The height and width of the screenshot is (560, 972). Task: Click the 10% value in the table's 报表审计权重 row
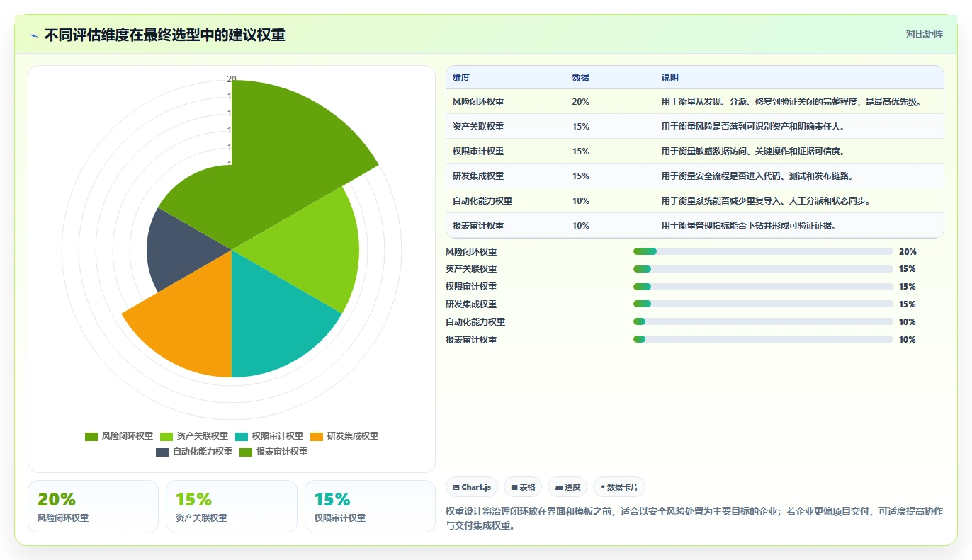point(580,226)
